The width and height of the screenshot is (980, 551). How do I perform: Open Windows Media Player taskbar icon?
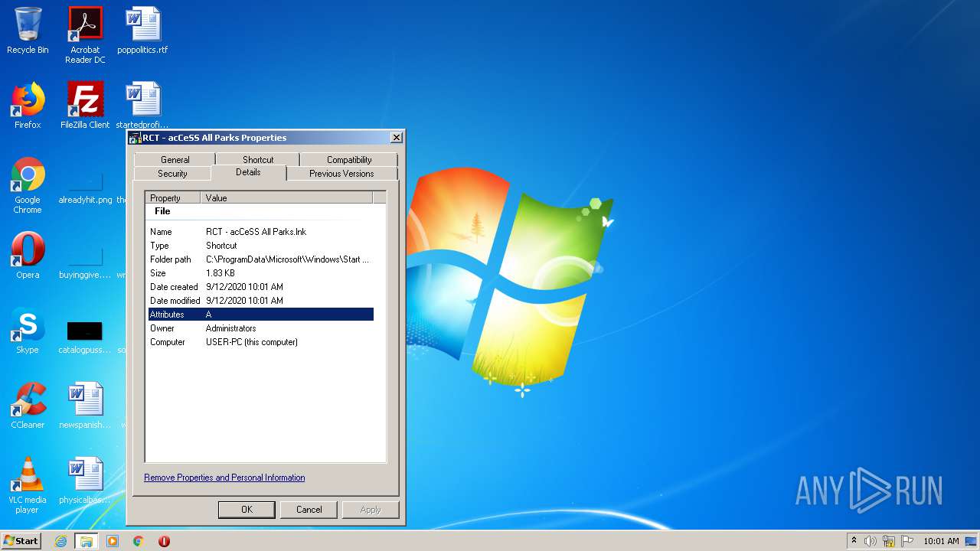click(113, 541)
